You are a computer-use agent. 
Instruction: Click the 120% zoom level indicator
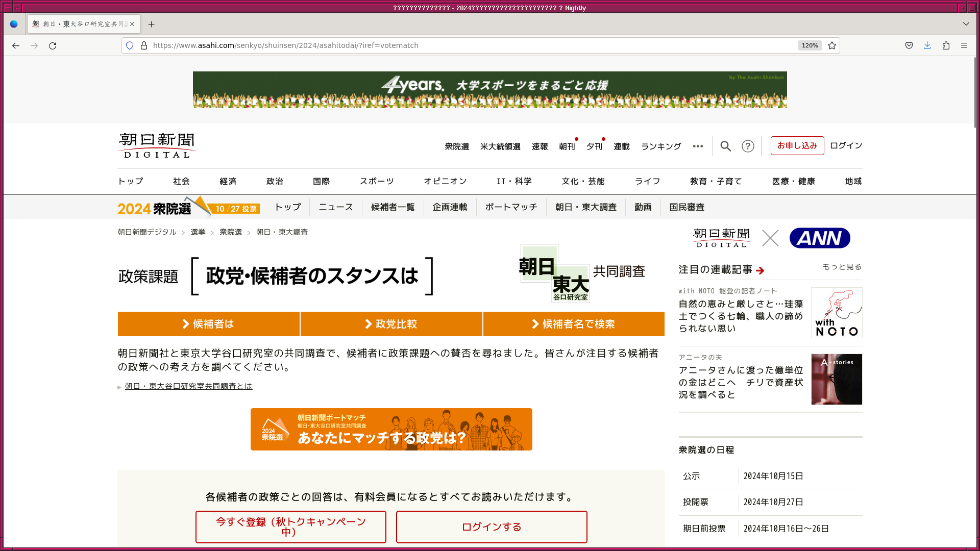pos(810,45)
